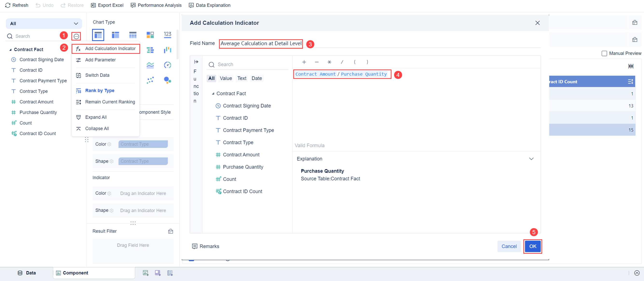Collapse the Explanation section
The image size is (644, 281).
[x=532, y=159]
